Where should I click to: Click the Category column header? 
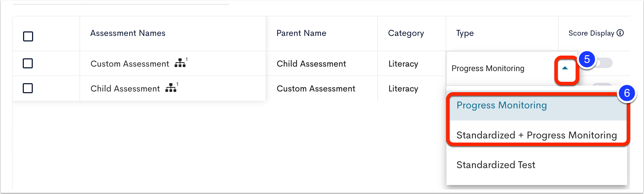tap(406, 33)
